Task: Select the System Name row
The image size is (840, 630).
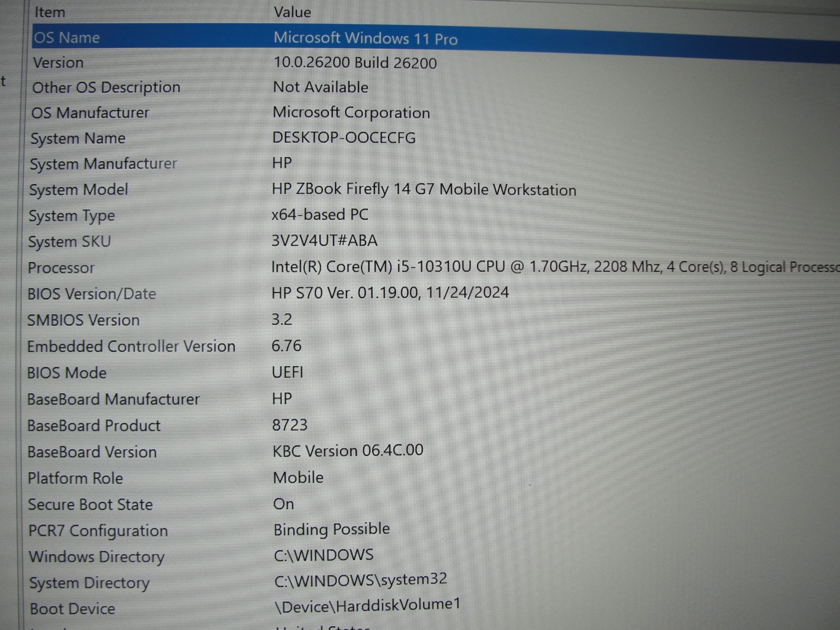Action: click(78, 138)
